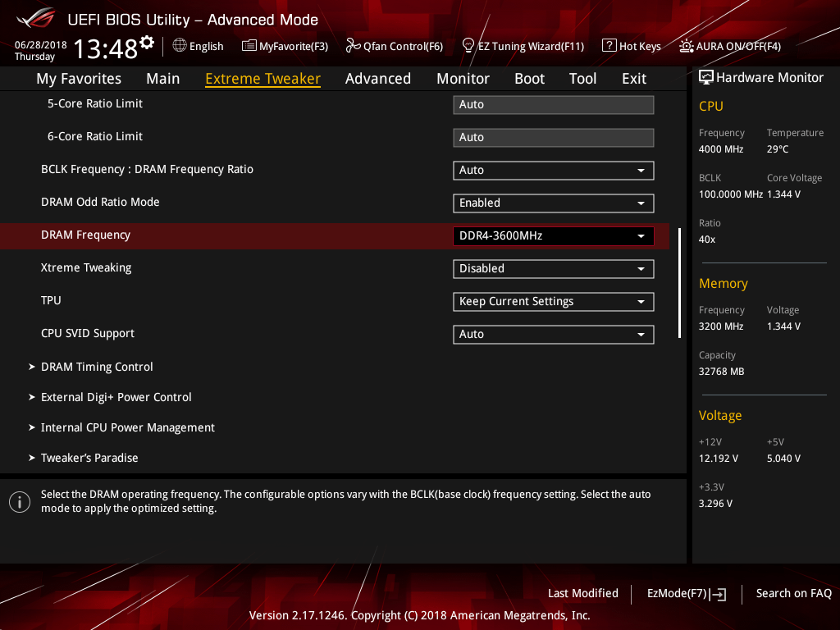Click the +5V value 5.040 V
Screen dimensions: 840x630
pos(783,459)
